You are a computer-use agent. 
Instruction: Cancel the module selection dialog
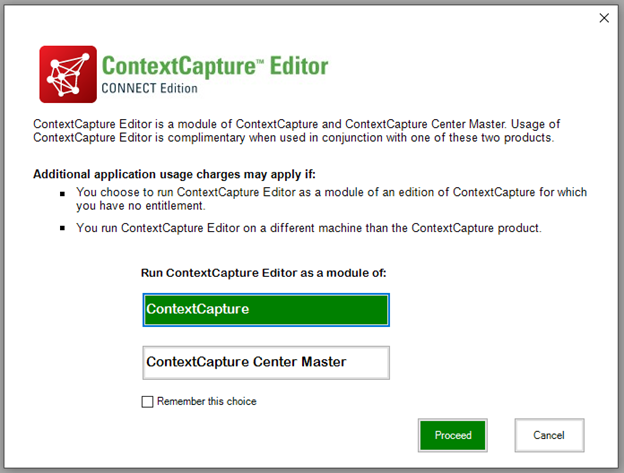click(549, 435)
